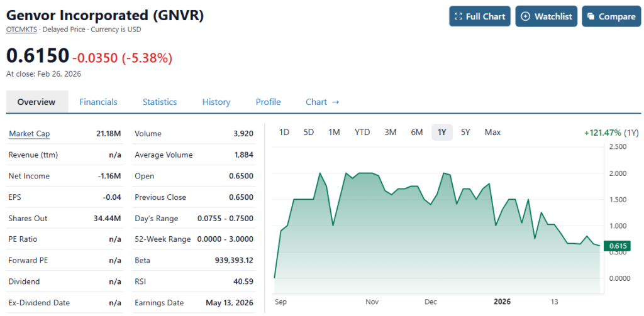
Task: Open the Chart arrow tab
Action: [x=322, y=102]
